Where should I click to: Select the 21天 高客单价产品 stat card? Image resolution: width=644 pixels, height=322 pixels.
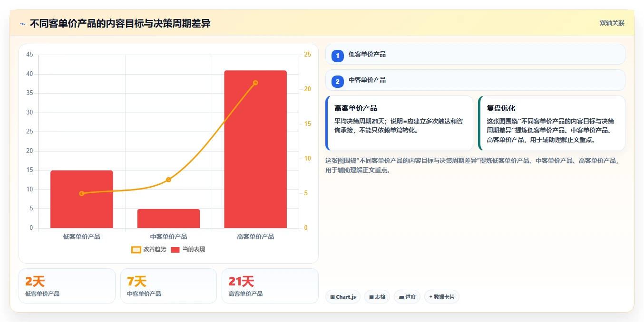[x=270, y=286]
